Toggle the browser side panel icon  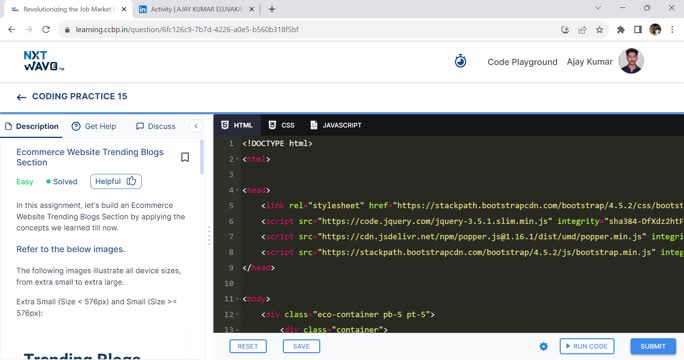pyautogui.click(x=638, y=30)
